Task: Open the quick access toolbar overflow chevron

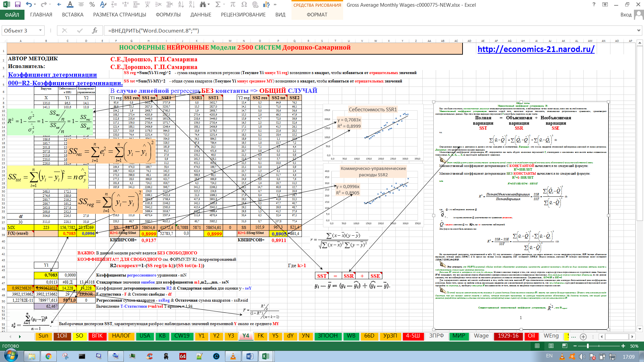Action: (275, 5)
